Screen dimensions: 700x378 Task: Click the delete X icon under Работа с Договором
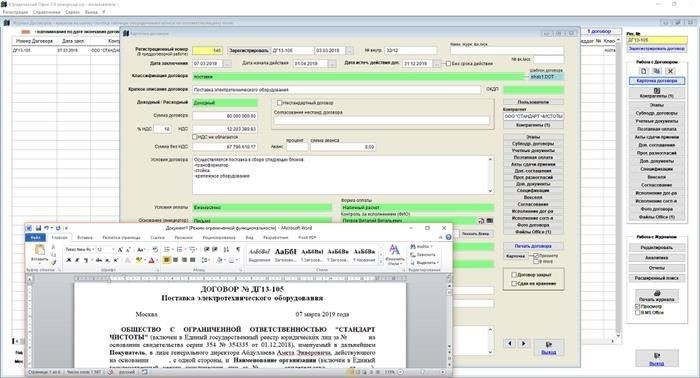[670, 71]
